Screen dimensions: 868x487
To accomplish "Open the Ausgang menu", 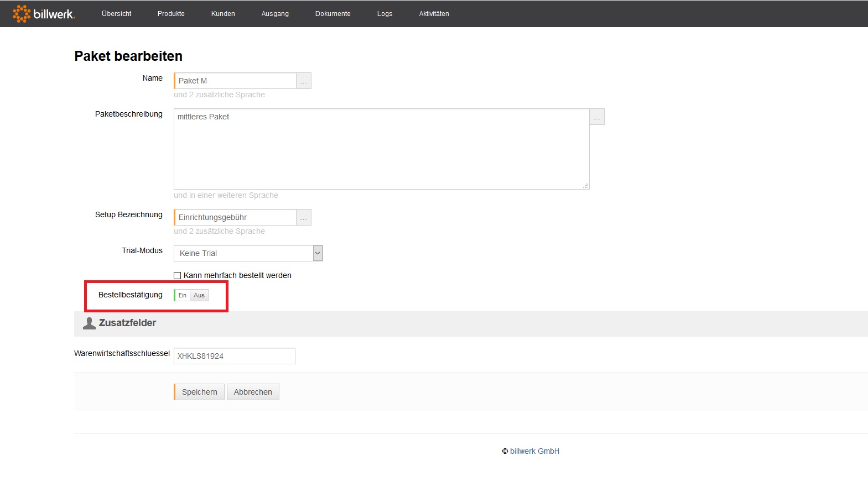I will coord(275,14).
